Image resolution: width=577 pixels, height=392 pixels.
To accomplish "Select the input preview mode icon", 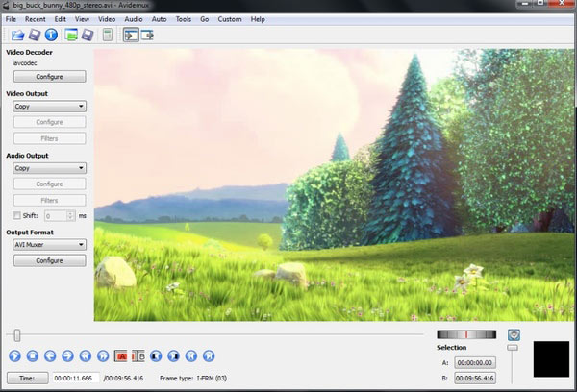I will (x=131, y=36).
